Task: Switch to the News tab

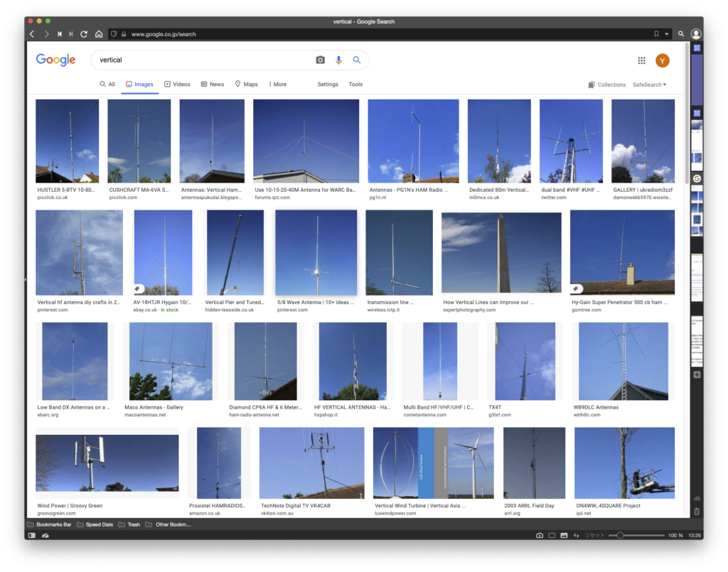Action: point(212,85)
